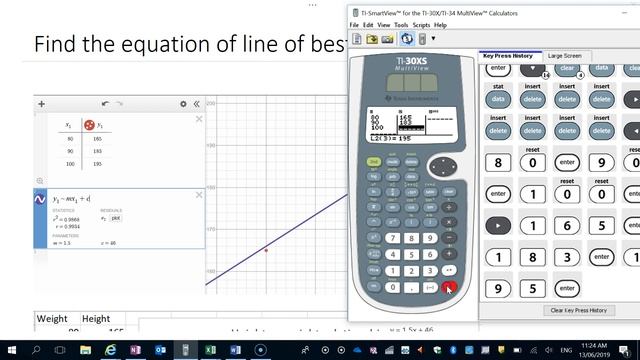Click the clear key on the calculator keypad
This screenshot has width=640, height=360.
coord(449,192)
